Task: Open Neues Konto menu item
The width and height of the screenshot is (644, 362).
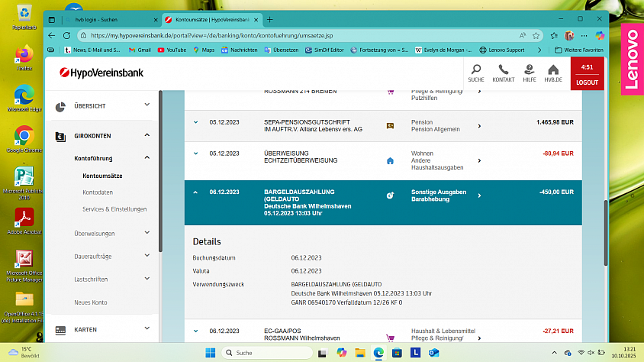Action: (x=91, y=302)
